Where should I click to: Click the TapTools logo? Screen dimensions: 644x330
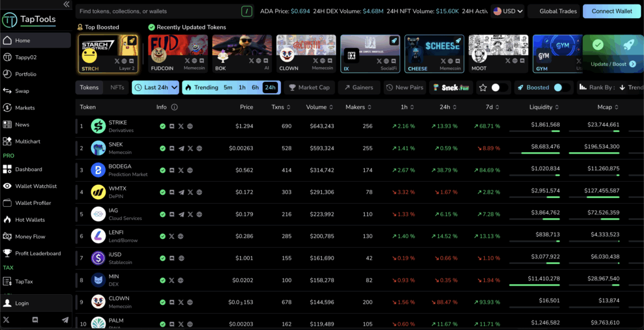29,19
